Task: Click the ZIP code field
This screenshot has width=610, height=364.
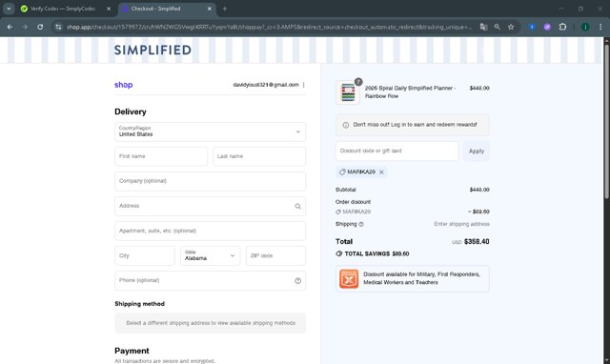Action: 275,256
